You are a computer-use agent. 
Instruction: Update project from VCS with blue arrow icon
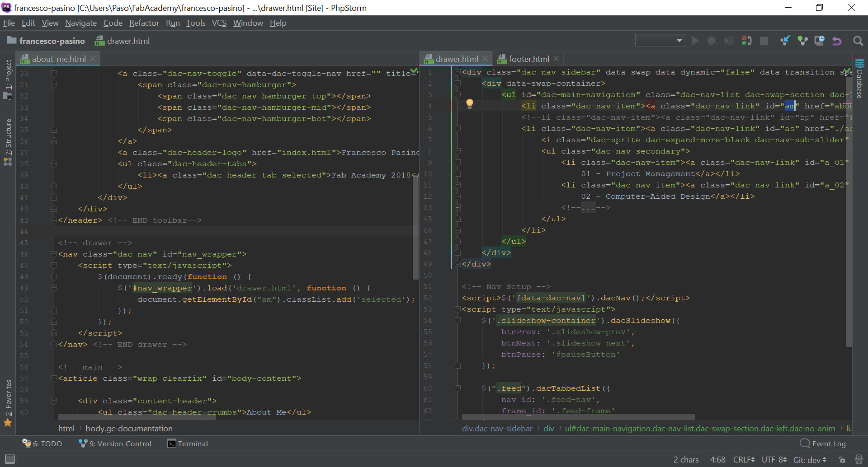[785, 41]
